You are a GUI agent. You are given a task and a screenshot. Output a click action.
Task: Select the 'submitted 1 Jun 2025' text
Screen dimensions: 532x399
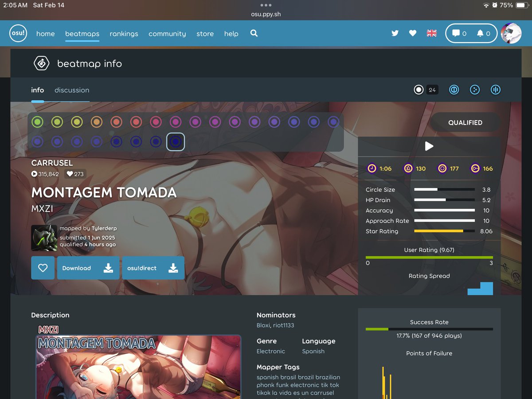(87, 238)
